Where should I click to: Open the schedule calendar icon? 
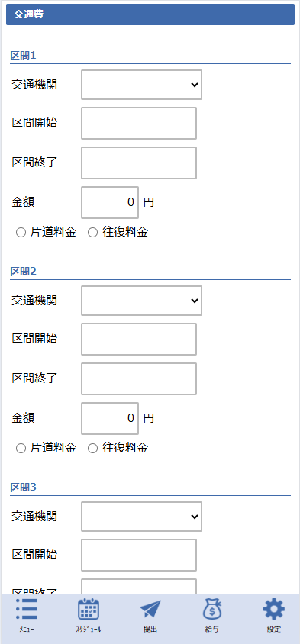tap(89, 610)
